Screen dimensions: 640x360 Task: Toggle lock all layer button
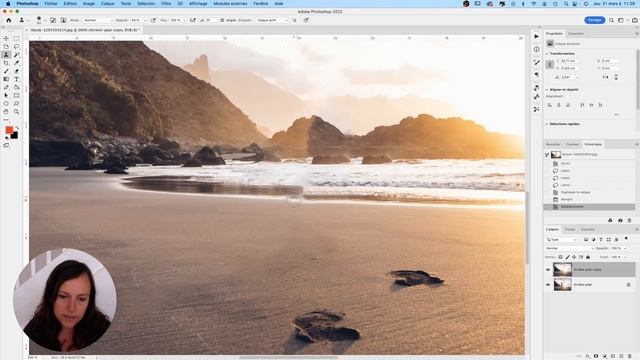point(588,257)
